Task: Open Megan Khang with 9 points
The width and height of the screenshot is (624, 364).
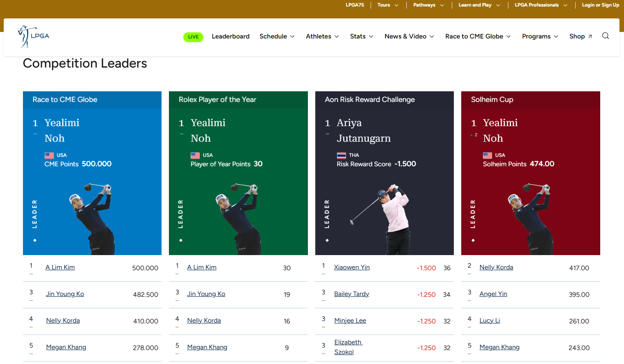Action: [x=207, y=347]
